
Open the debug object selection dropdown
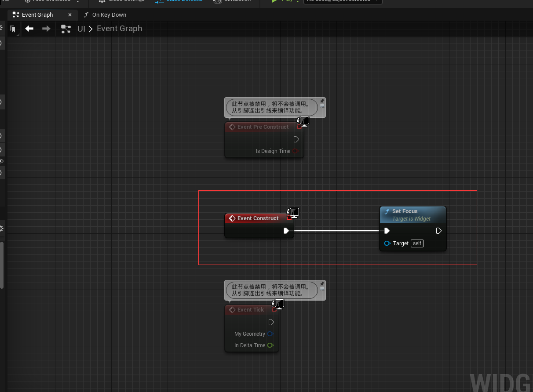point(343,1)
